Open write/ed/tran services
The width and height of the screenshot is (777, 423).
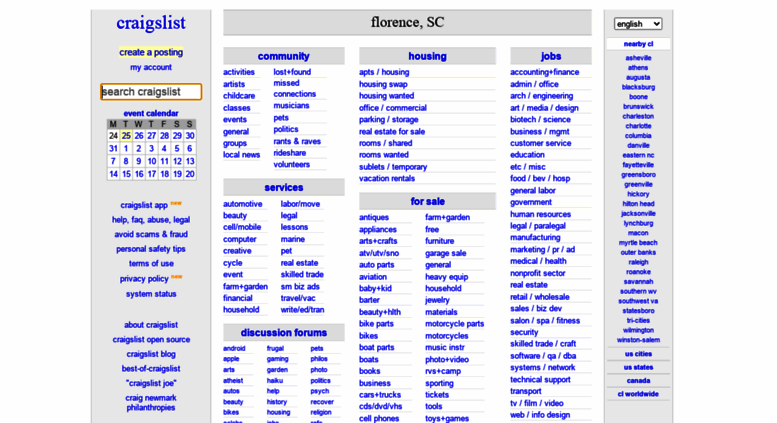point(303,310)
